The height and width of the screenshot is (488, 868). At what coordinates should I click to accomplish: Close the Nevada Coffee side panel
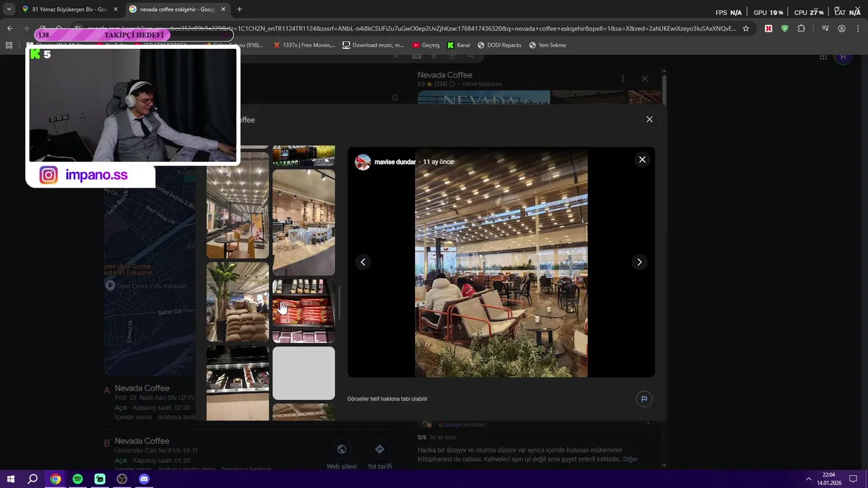(x=644, y=79)
